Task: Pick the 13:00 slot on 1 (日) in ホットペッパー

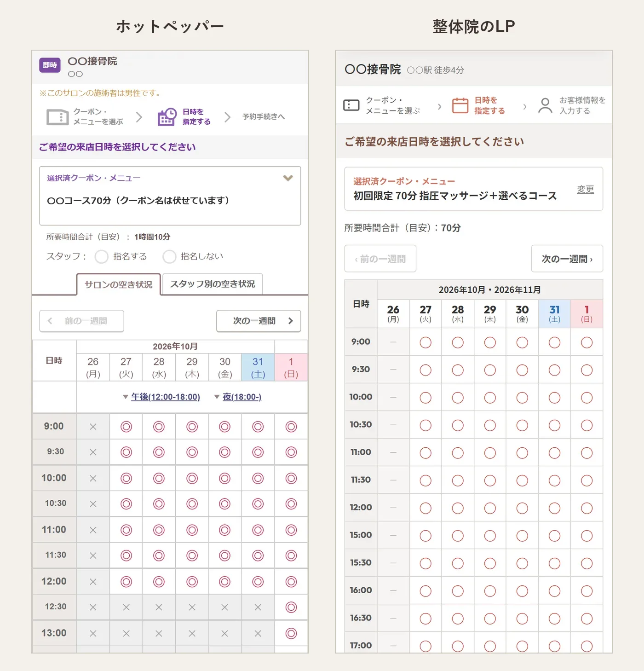Action: coord(291,633)
